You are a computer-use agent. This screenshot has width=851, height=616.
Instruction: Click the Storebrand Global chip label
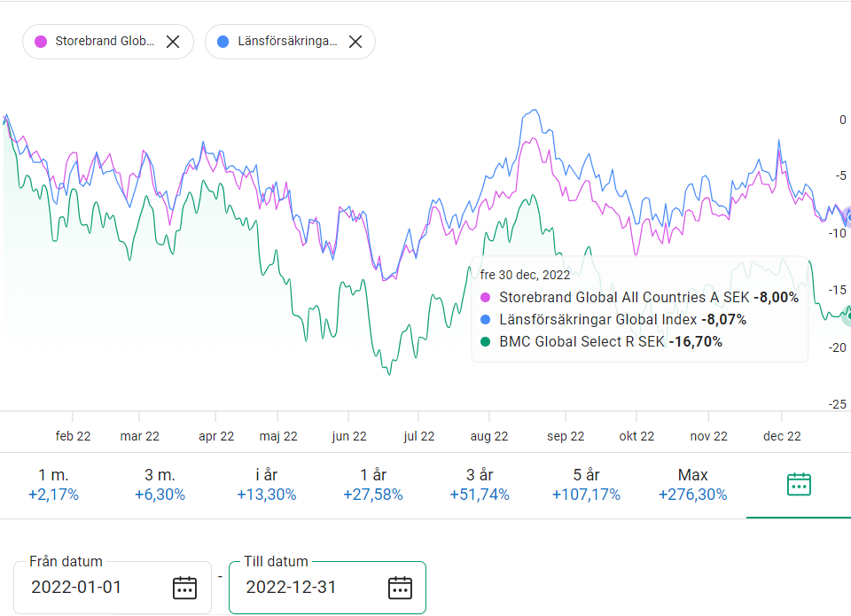[105, 42]
